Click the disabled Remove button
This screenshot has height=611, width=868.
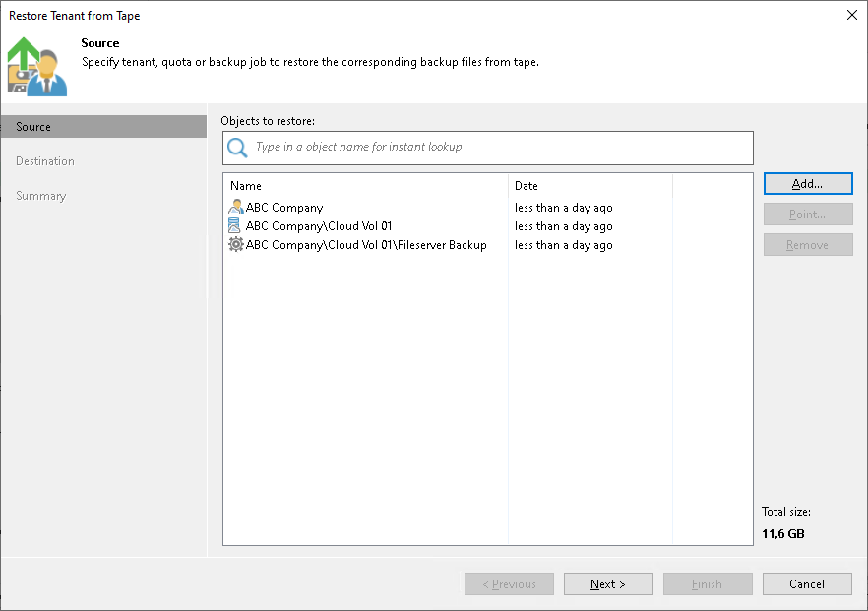tap(808, 244)
